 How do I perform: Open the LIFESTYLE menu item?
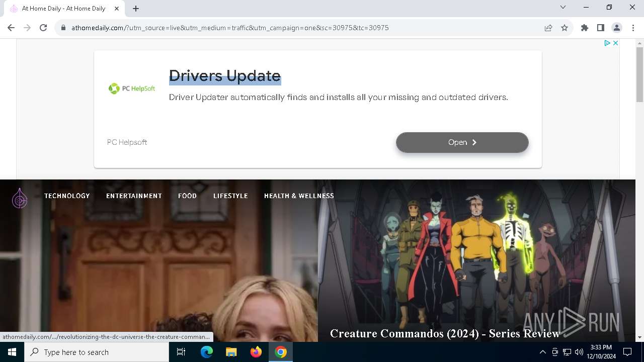point(230,196)
